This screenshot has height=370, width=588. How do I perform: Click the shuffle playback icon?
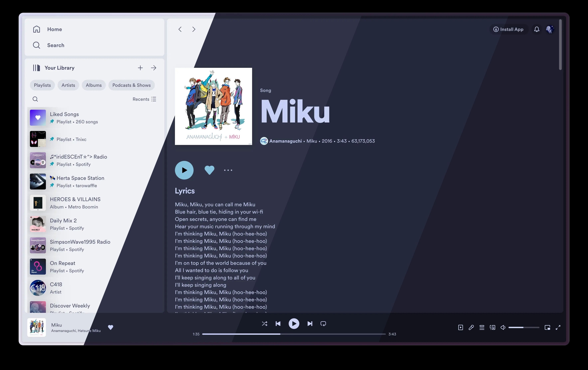(264, 323)
